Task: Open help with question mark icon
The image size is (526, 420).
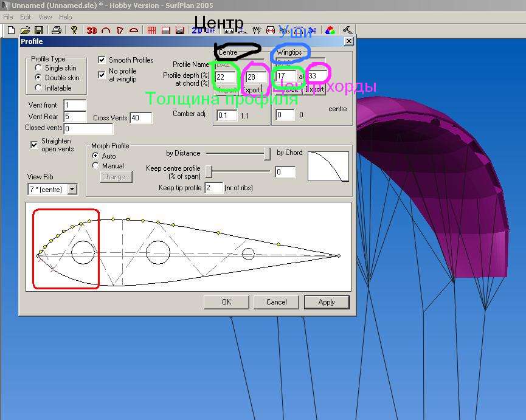Action: click(x=74, y=30)
